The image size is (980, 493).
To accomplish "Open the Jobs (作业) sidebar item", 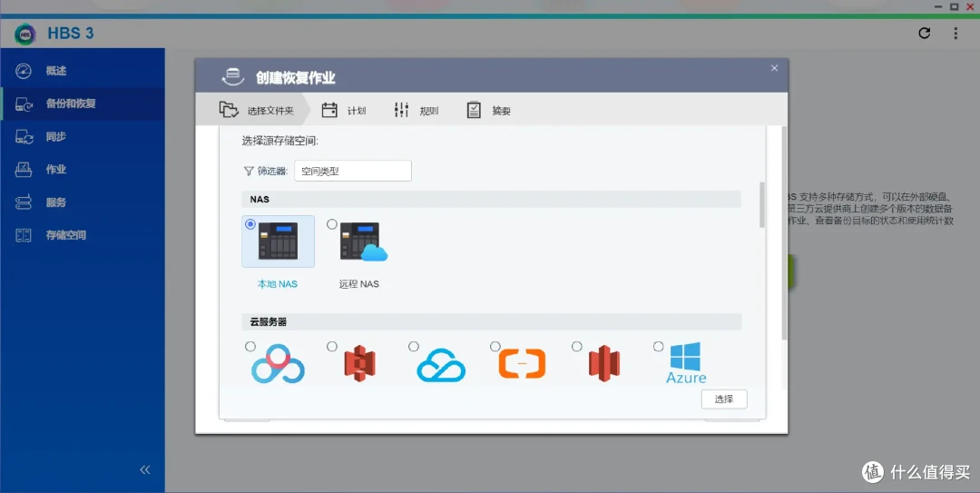I will (83, 170).
